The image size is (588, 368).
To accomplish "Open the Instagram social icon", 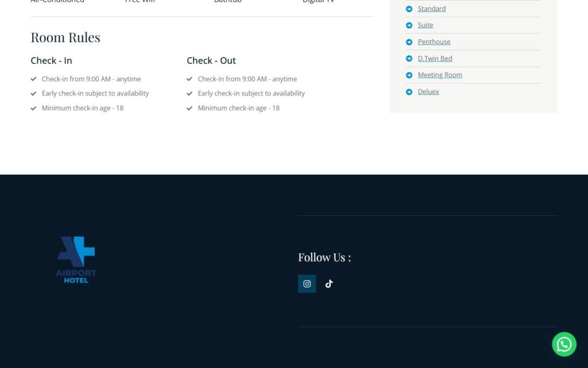I will point(307,283).
